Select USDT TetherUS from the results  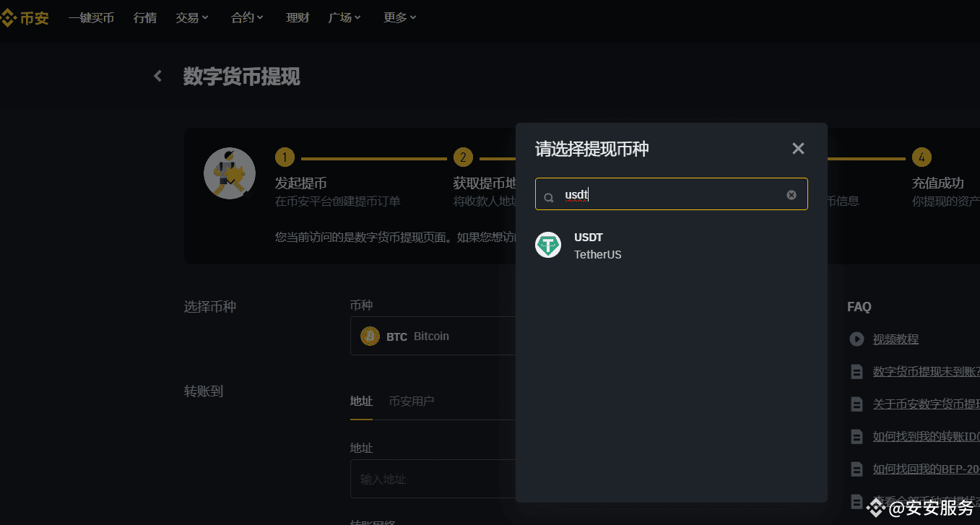pos(672,246)
